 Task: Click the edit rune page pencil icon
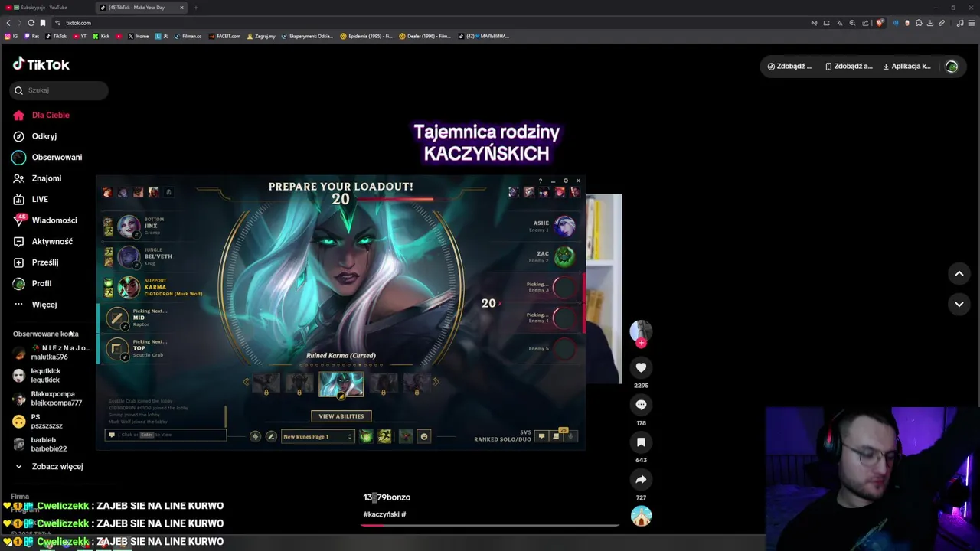(271, 436)
